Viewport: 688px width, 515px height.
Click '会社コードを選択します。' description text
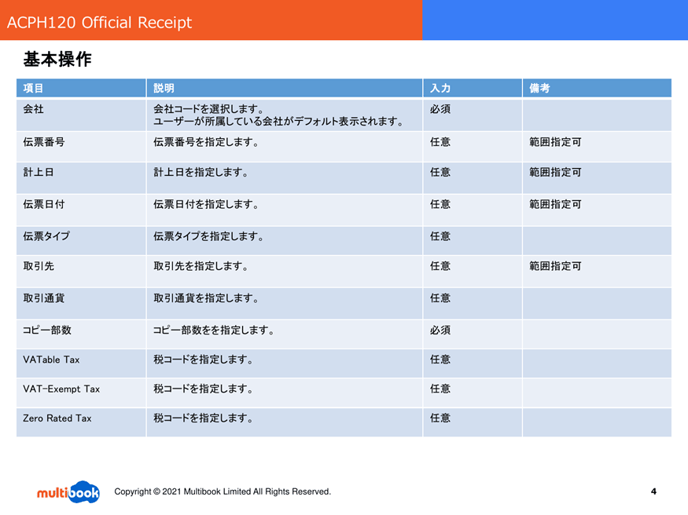click(x=208, y=109)
